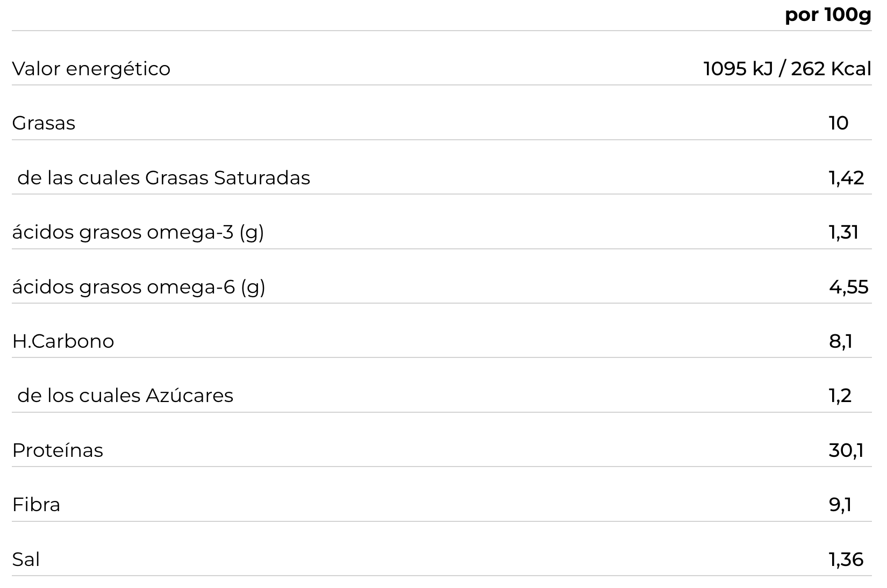Select the saturated fat value "1,42"
The image size is (887, 588).
tap(846, 178)
